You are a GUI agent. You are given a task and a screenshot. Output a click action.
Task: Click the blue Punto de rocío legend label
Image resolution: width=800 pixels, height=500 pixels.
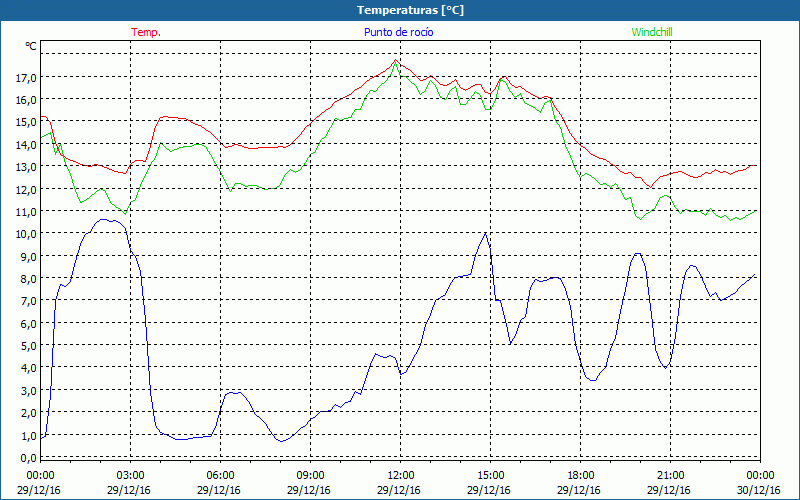[398, 32]
